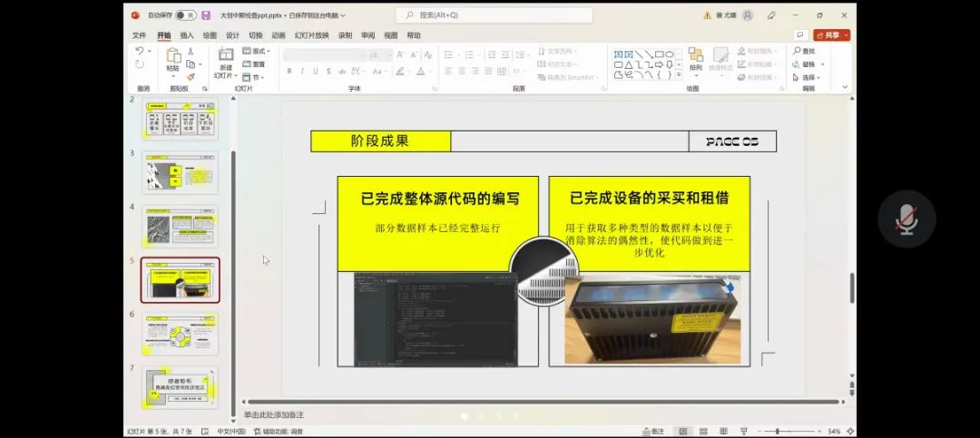The width and height of the screenshot is (980, 438).
Task: Click the Undo arrow icon
Action: click(140, 51)
